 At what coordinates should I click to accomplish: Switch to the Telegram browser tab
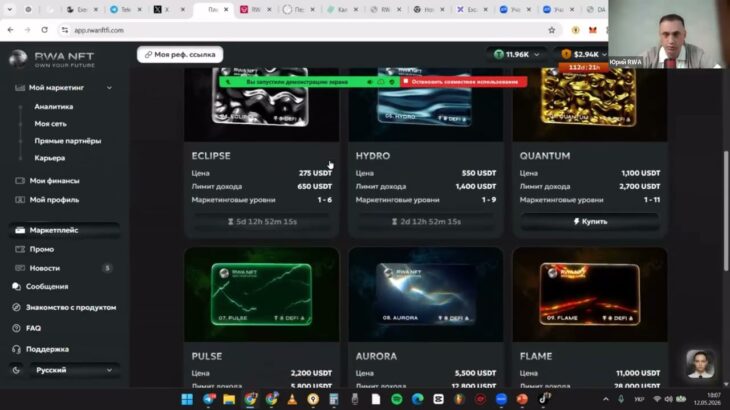tap(126, 9)
